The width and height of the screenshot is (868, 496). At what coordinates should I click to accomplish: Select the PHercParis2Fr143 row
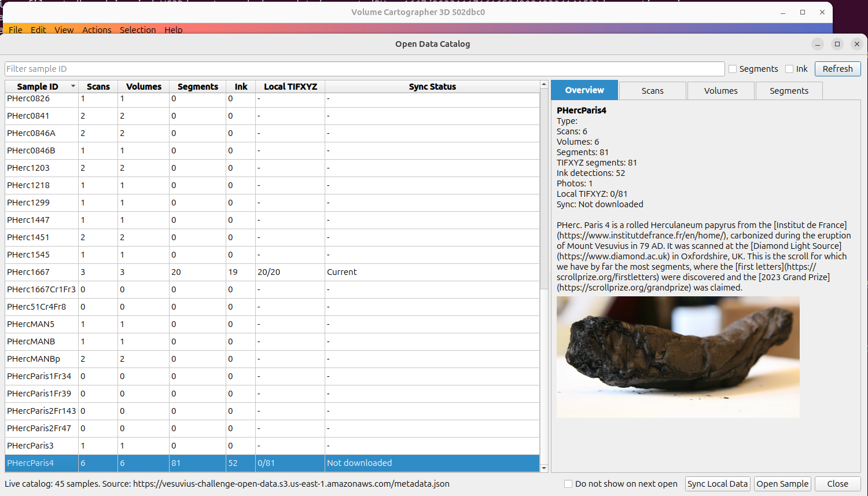[273, 411]
